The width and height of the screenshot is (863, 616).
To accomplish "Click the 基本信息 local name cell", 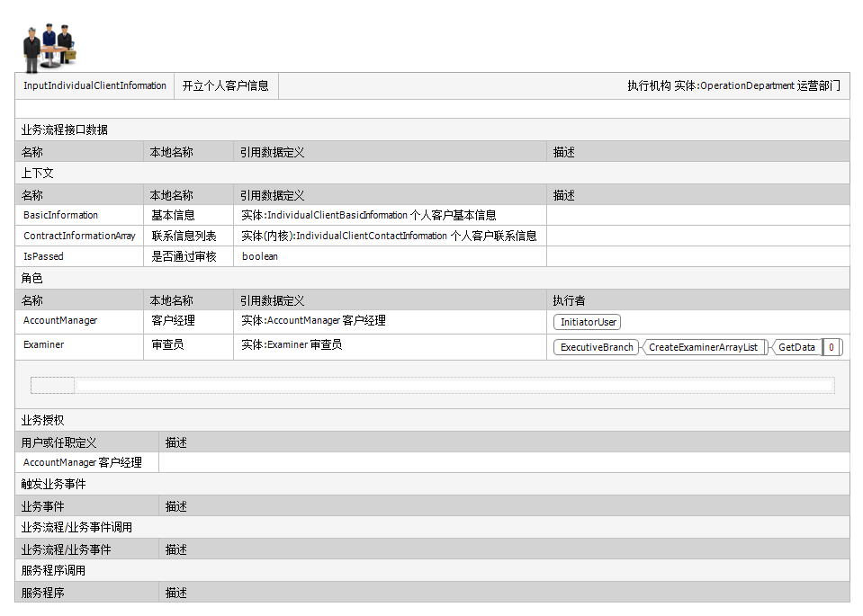I will pyautogui.click(x=188, y=215).
